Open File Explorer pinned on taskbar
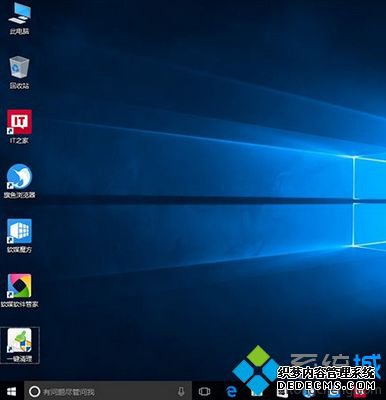Screen dimensions: 386x400 coord(255,393)
